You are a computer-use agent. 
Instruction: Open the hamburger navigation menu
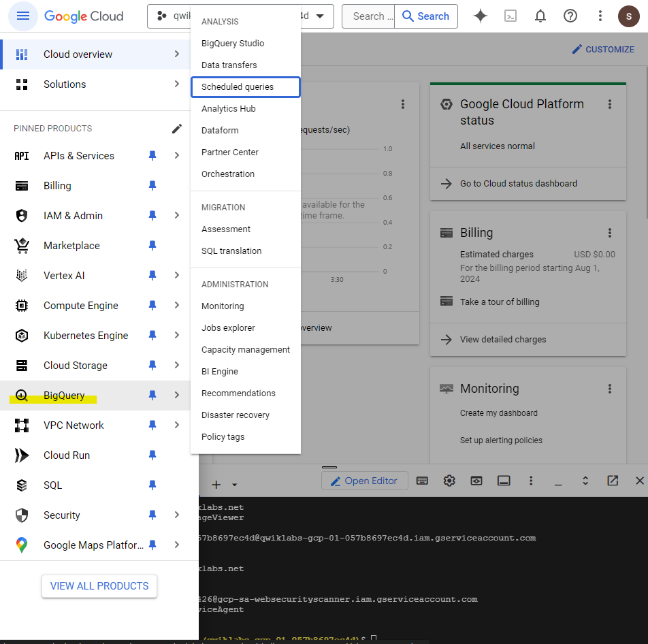(x=22, y=16)
